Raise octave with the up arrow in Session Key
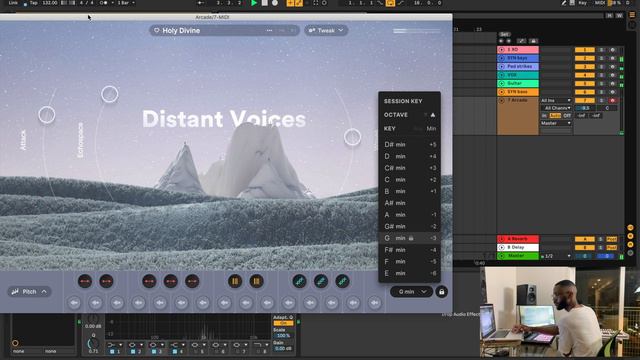Image resolution: width=640 pixels, height=360 pixels. [x=433, y=115]
